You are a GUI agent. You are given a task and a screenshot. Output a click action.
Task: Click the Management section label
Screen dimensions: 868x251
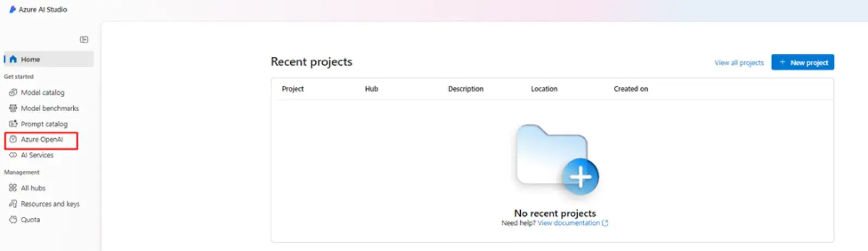[x=22, y=172]
